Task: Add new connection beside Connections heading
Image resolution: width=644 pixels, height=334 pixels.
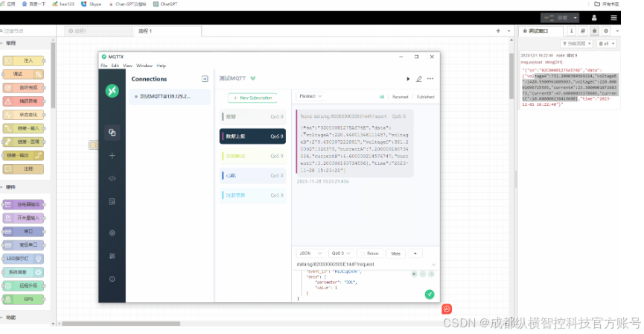Action: pyautogui.click(x=205, y=79)
